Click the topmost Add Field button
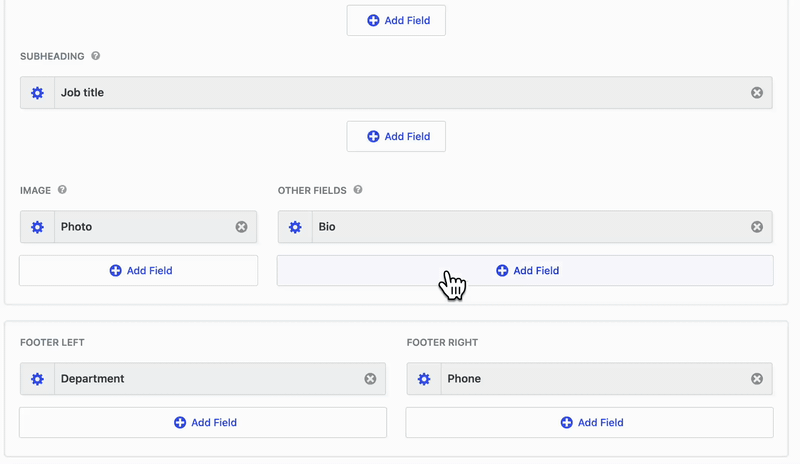The height and width of the screenshot is (464, 800). 396,20
